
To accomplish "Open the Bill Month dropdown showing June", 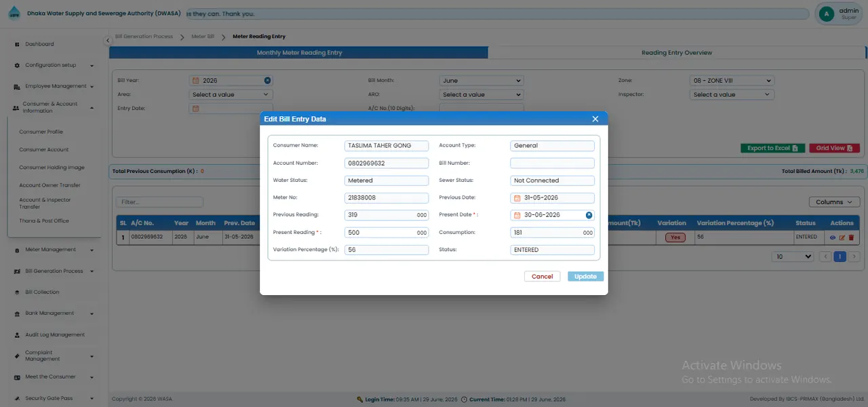I will 481,81.
